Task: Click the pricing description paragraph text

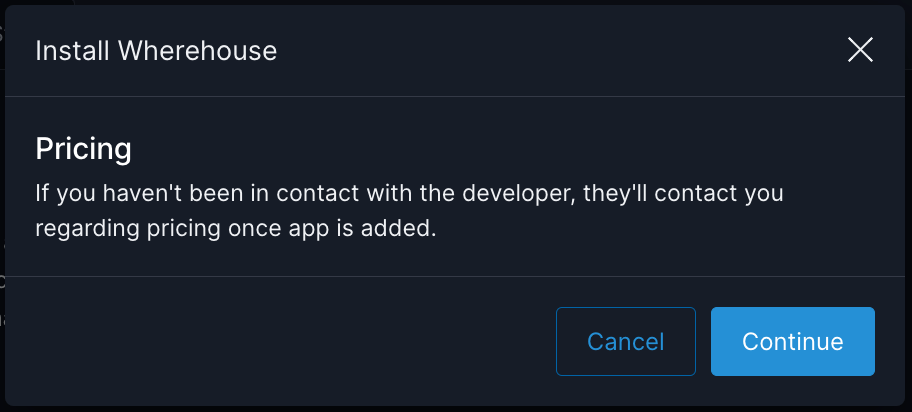Action: click(408, 210)
